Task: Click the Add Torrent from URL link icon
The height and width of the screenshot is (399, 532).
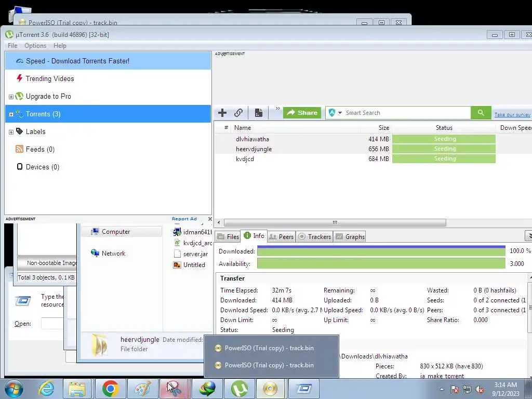Action: (238, 113)
